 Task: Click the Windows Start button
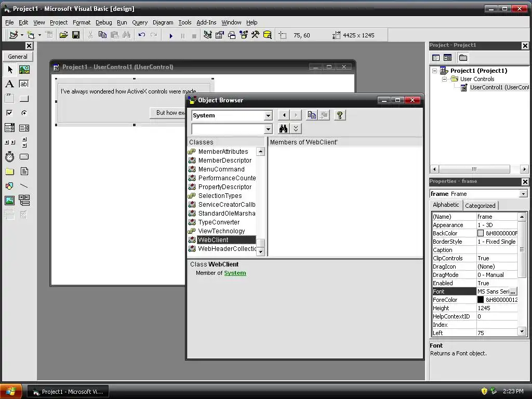11,391
